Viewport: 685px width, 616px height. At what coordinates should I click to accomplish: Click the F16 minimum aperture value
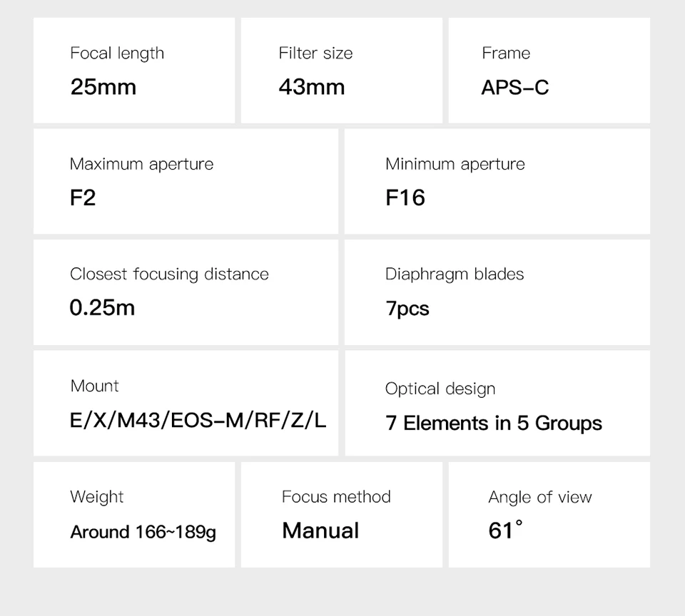tap(405, 197)
